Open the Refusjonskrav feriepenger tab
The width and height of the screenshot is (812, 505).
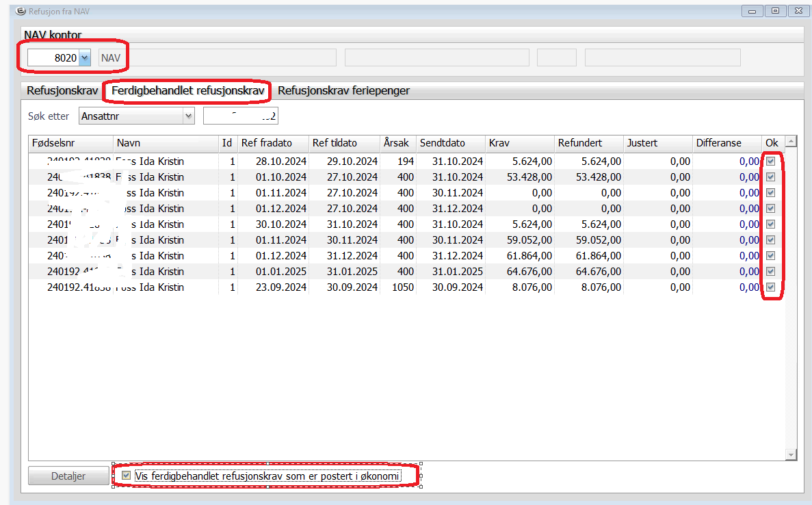click(344, 90)
